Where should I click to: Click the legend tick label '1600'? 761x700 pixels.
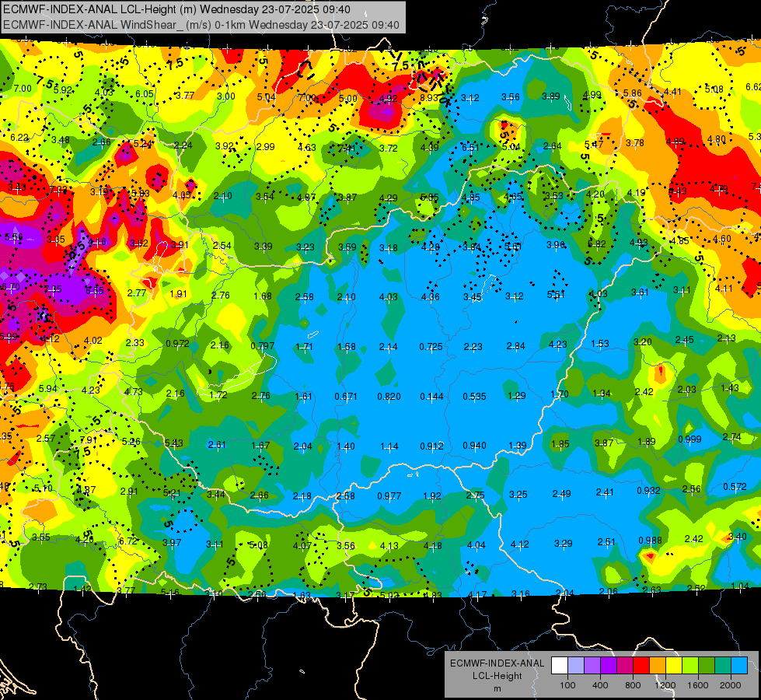[698, 685]
